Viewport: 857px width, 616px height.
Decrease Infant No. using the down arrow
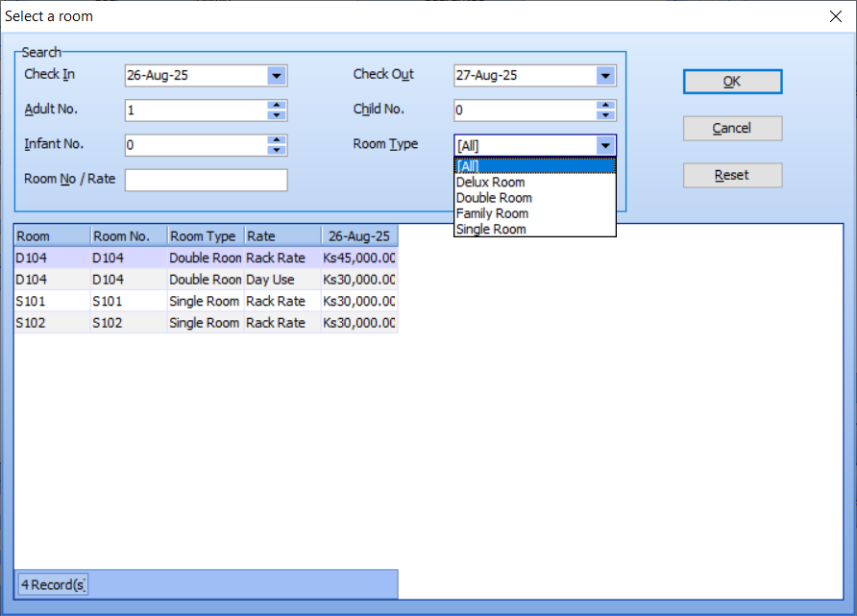click(277, 149)
